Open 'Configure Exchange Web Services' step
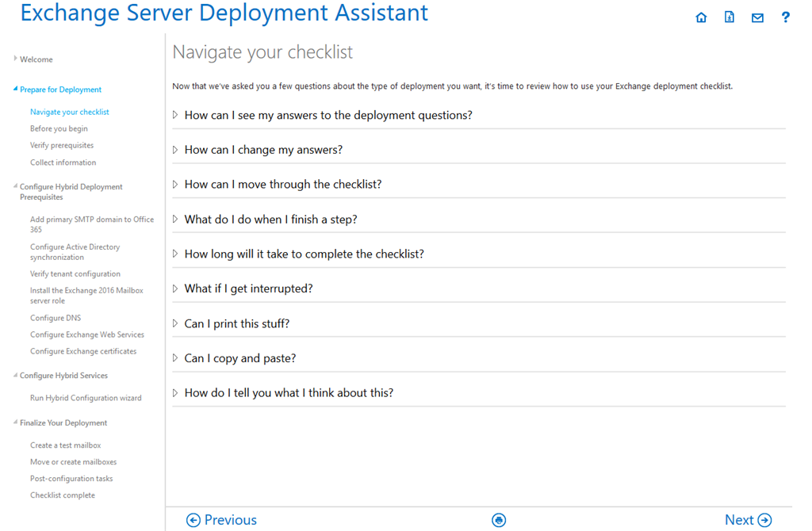812x531 pixels. click(87, 335)
